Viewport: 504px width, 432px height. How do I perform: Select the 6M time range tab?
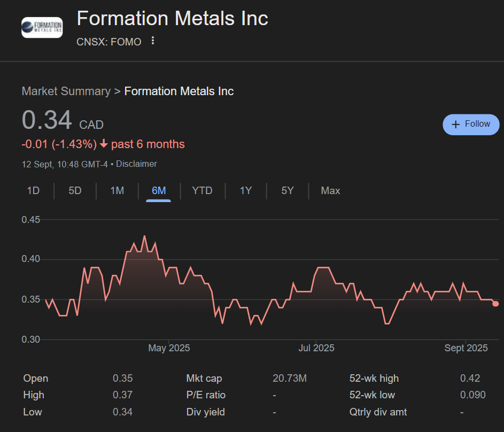click(159, 191)
